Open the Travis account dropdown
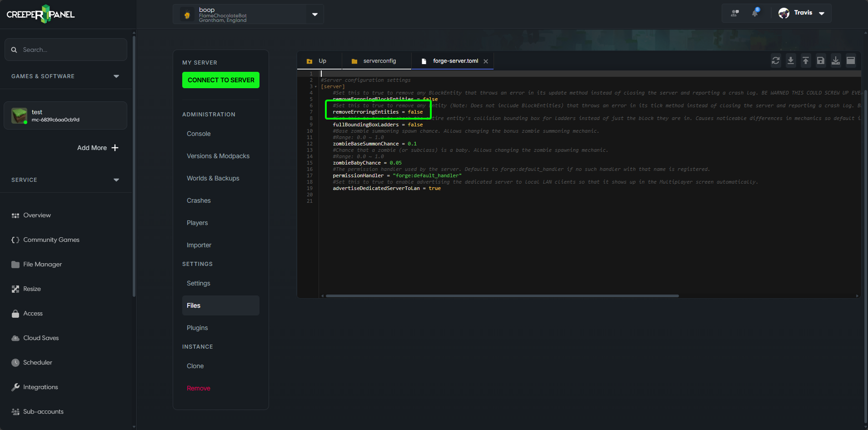The image size is (868, 430). click(821, 13)
